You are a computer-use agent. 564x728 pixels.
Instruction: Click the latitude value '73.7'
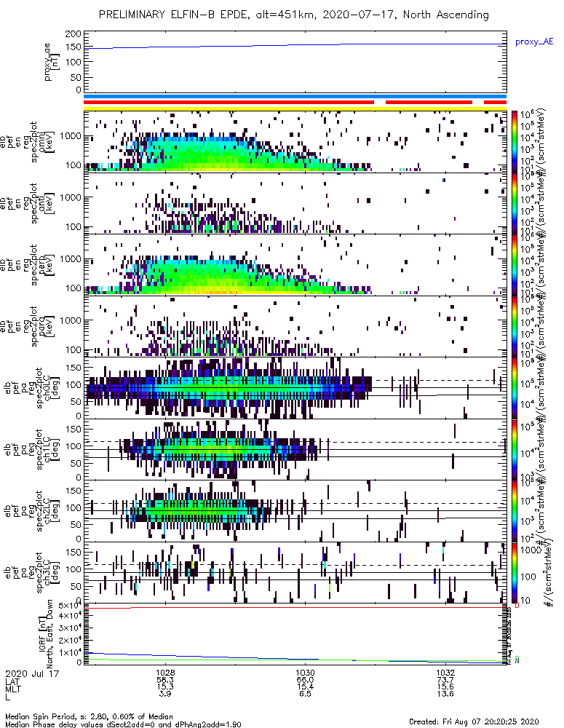pyautogui.click(x=445, y=680)
